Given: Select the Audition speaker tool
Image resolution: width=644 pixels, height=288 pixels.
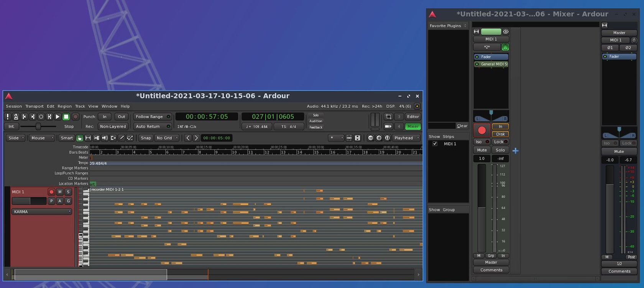Looking at the screenshot, I should tap(105, 138).
